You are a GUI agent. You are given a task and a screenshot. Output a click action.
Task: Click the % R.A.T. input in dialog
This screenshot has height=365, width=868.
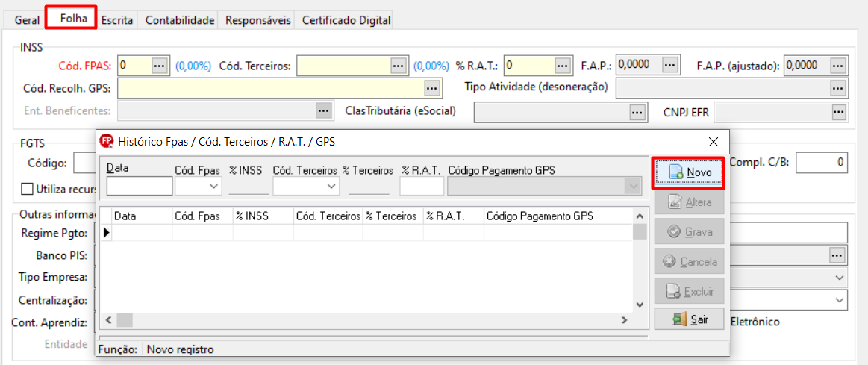422,186
